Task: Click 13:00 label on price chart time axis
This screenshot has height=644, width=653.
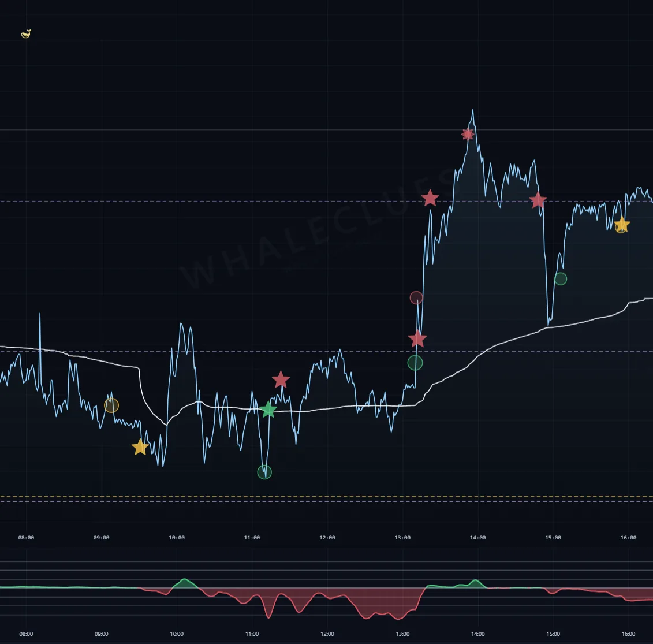Action: tap(402, 537)
